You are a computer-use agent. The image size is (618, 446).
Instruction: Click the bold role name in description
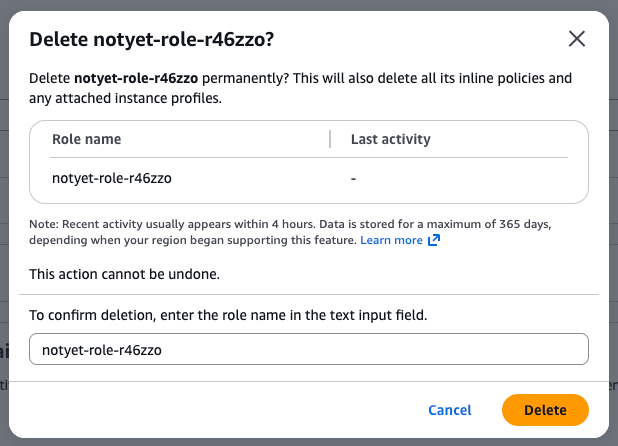[131, 78]
